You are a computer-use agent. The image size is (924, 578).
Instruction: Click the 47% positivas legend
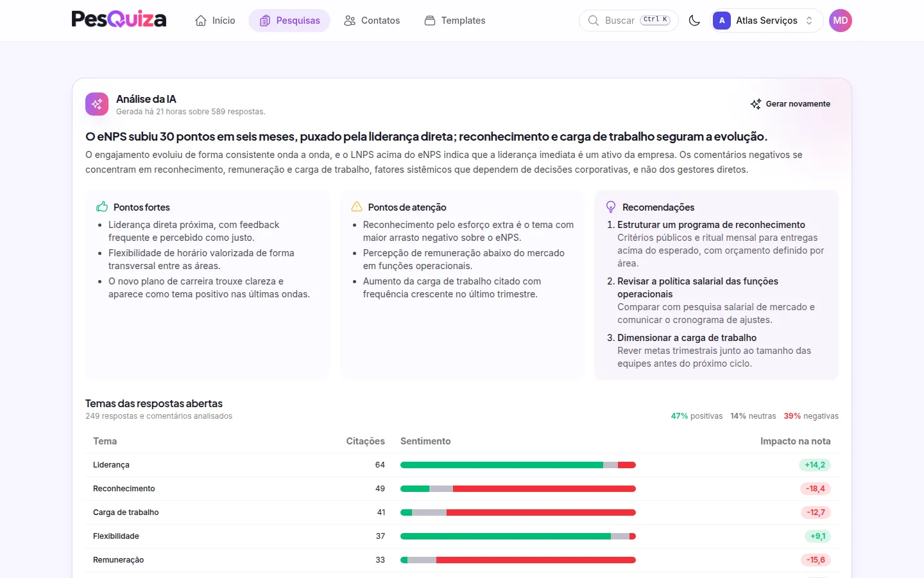[x=697, y=416]
